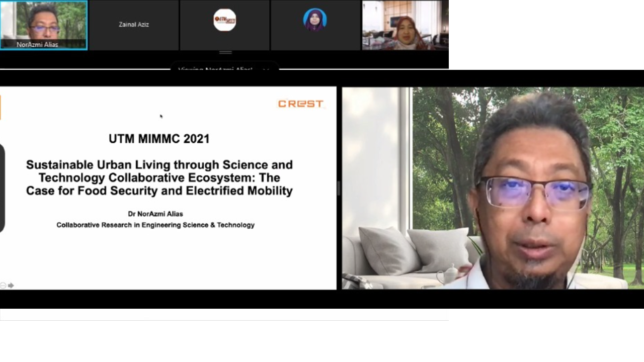Click the circular icon at slide bottom-left
The image size is (644, 362).
[x=3, y=286]
